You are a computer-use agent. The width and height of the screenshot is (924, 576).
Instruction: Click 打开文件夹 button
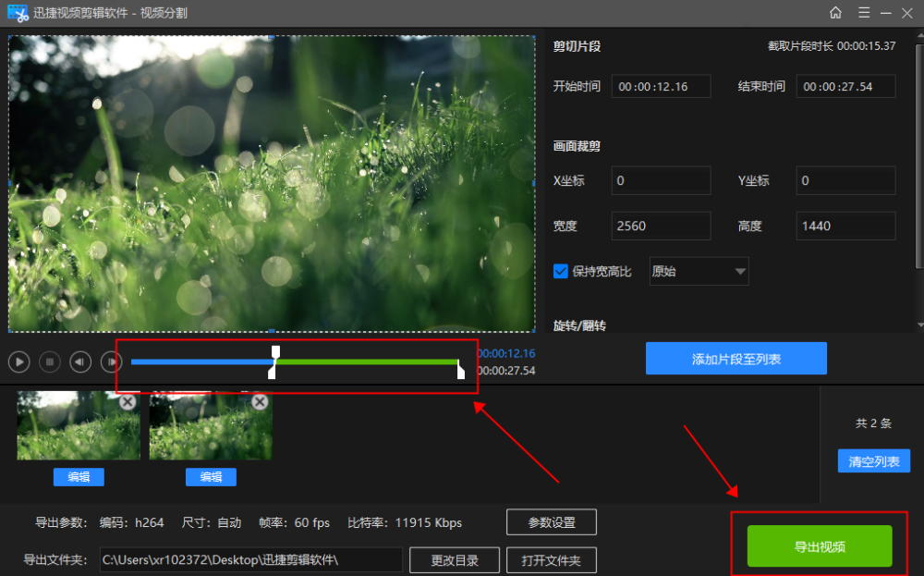pos(552,560)
